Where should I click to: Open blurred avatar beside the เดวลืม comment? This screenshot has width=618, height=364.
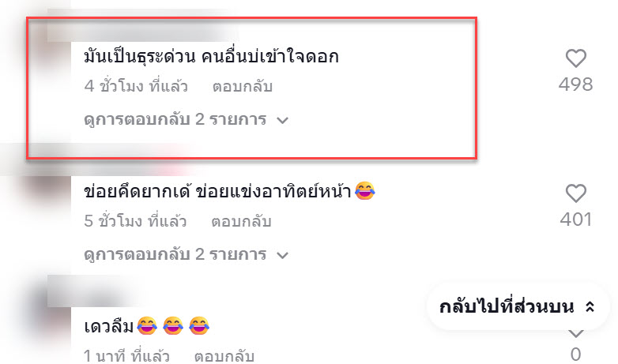47,315
